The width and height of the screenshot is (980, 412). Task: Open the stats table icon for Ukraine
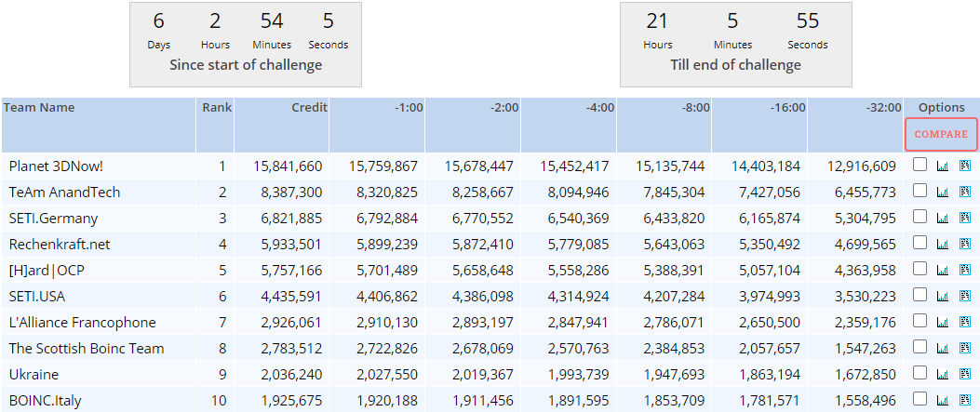pyautogui.click(x=964, y=374)
